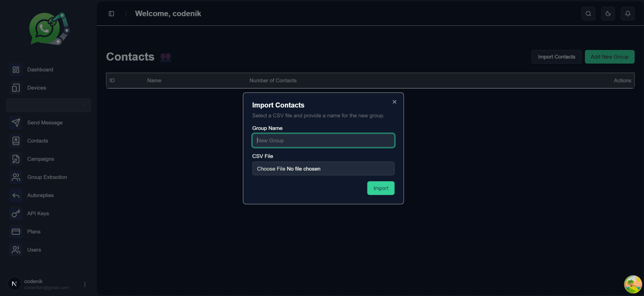The width and height of the screenshot is (644, 296).
Task: Switch theme with moon icon
Action: [608, 14]
